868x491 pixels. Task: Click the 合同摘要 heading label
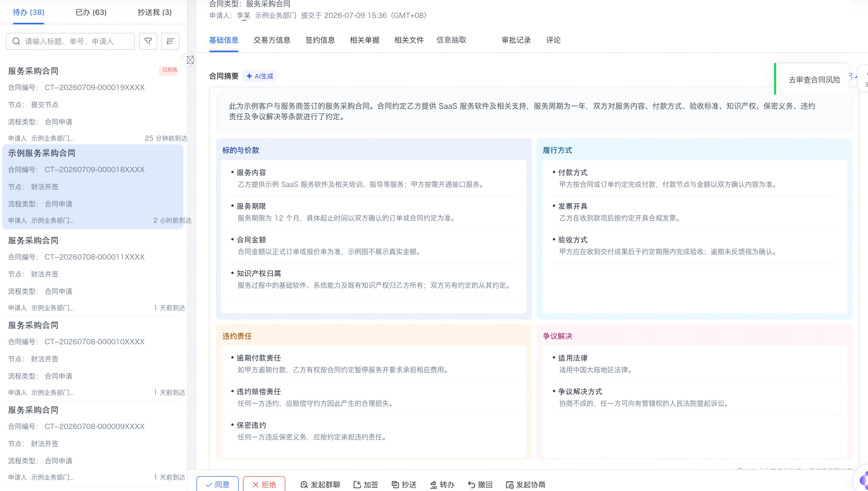click(x=224, y=76)
